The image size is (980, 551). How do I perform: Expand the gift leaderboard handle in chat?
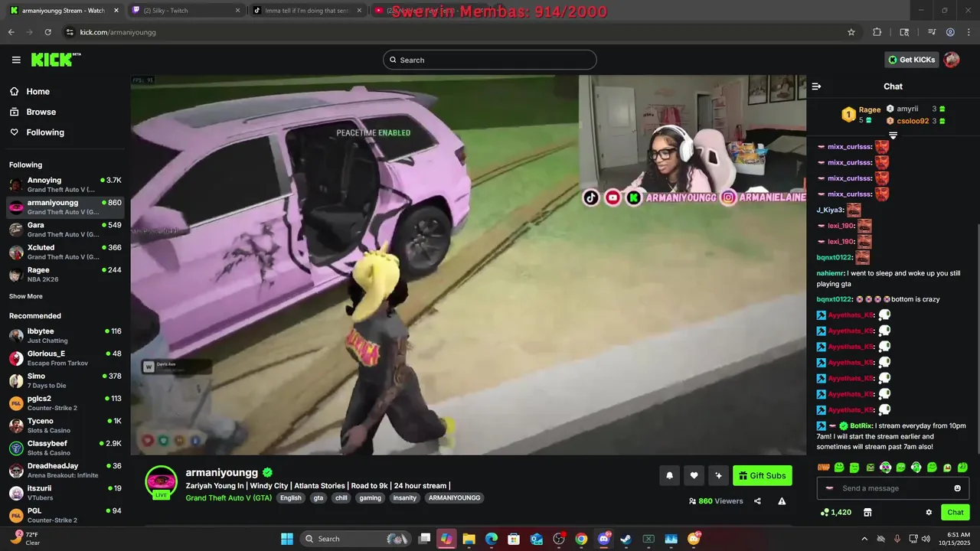(x=893, y=135)
